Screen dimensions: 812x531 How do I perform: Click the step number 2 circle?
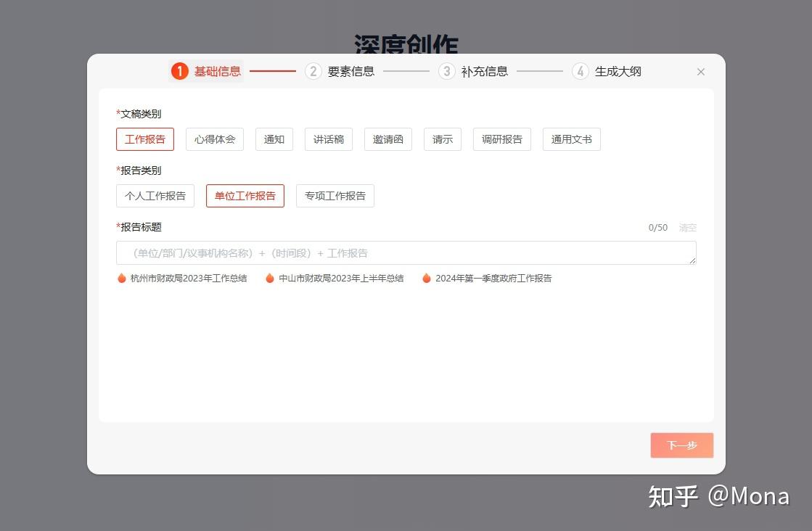point(313,71)
